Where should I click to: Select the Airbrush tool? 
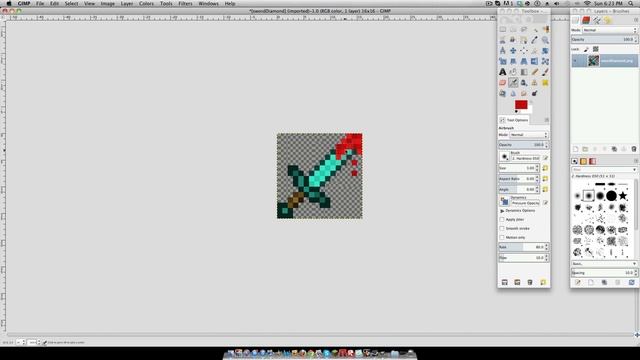tap(513, 82)
